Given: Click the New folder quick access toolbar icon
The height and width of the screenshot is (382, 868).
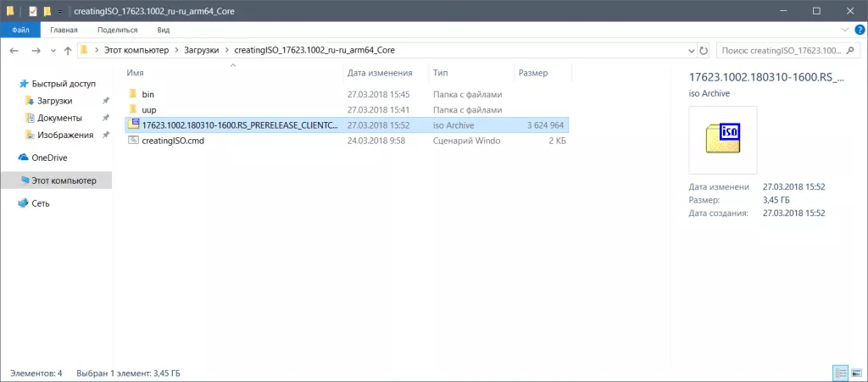Looking at the screenshot, I should 47,11.
